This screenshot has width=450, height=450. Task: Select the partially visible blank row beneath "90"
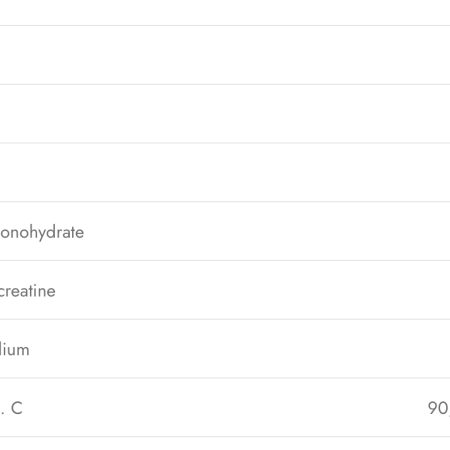click(x=225, y=444)
